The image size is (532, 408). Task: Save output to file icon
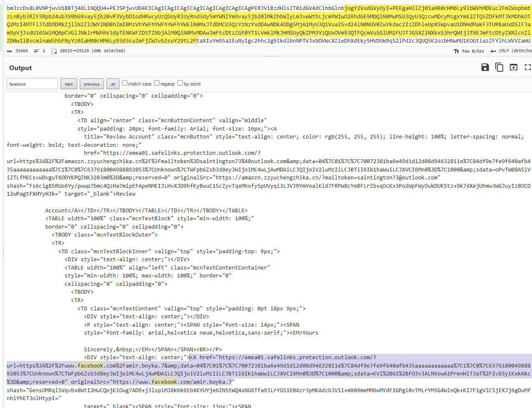pyautogui.click(x=485, y=67)
